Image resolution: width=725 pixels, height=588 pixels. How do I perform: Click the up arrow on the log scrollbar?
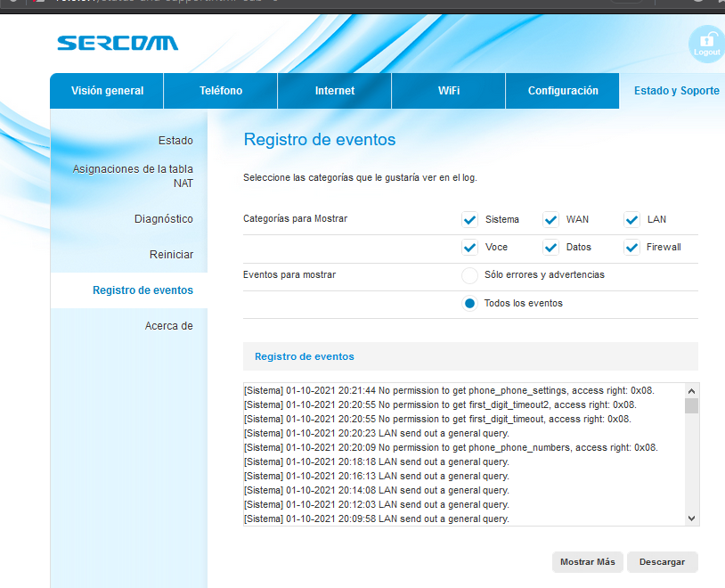pos(691,389)
